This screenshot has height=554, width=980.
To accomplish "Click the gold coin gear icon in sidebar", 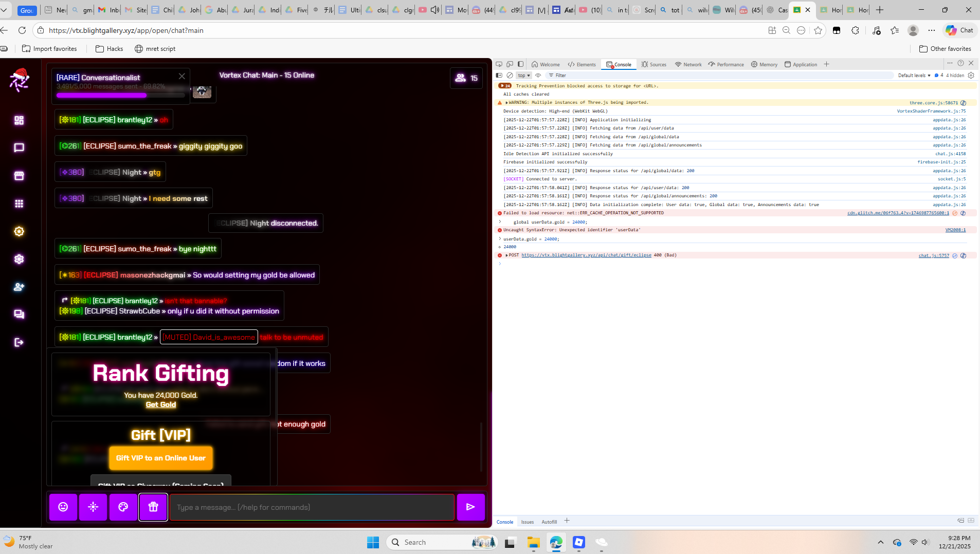I will point(19,231).
